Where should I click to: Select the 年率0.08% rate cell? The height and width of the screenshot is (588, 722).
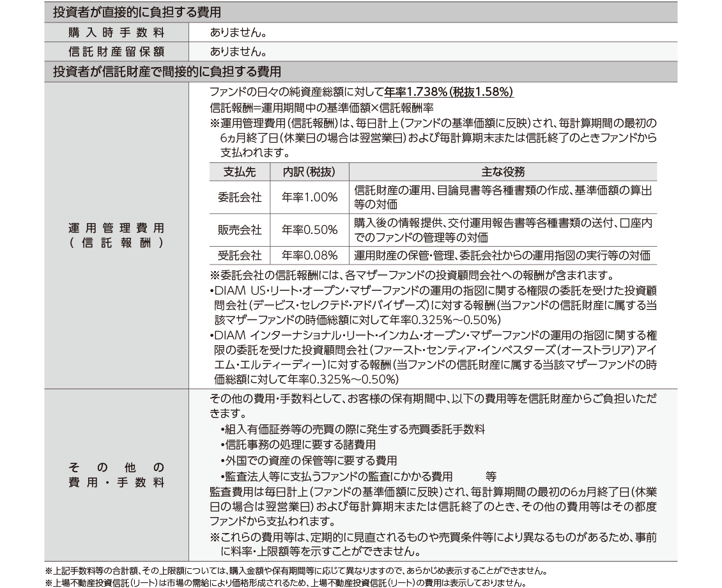click(x=309, y=256)
